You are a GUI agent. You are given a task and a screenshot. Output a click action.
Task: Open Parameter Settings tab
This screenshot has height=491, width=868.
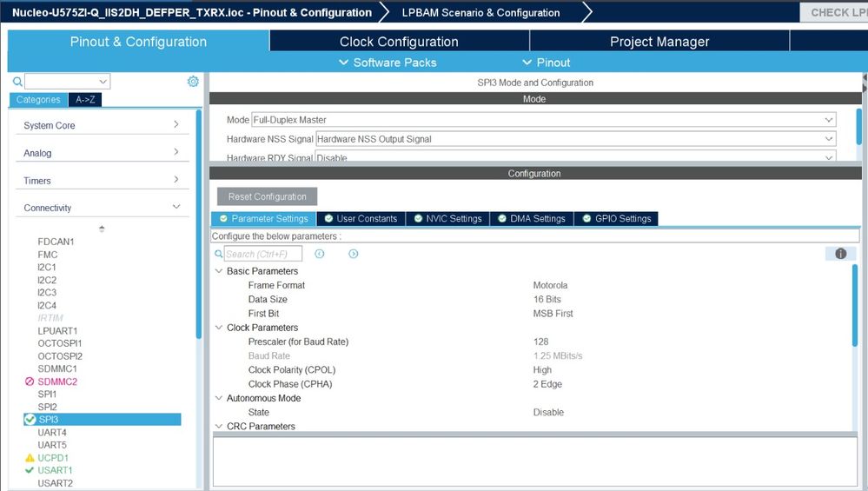pos(263,219)
